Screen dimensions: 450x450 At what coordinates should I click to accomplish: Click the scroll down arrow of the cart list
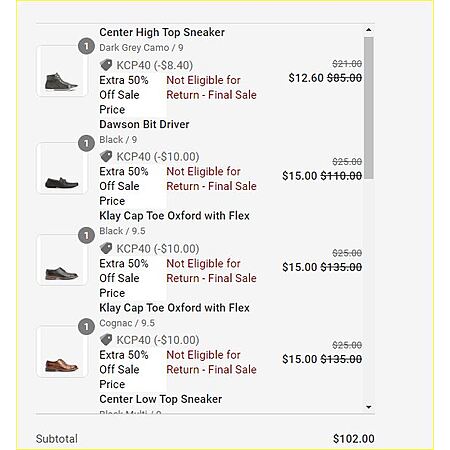click(369, 407)
